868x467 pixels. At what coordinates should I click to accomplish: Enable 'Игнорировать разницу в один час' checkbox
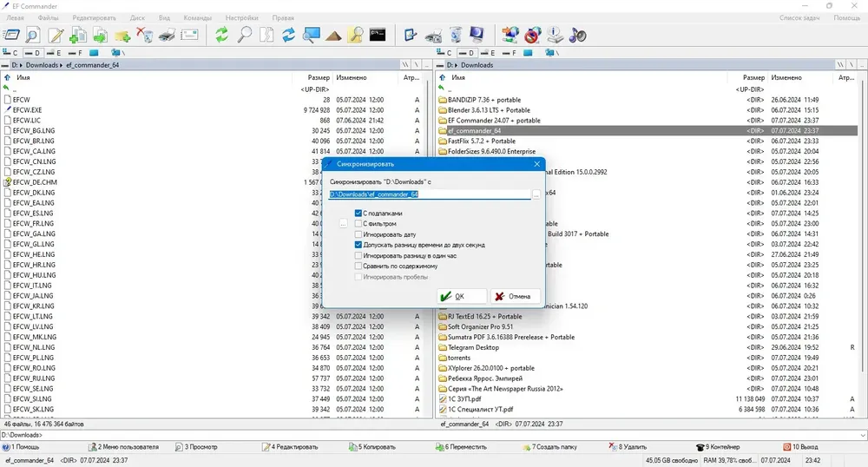(358, 255)
